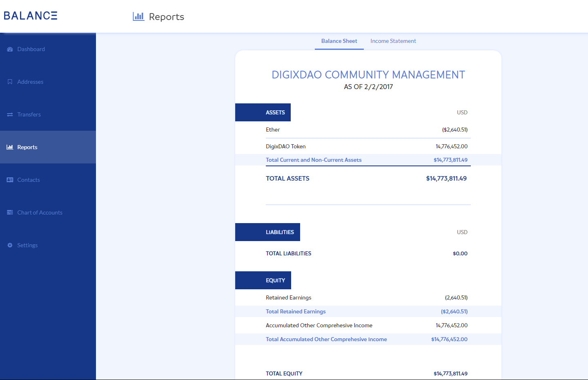The width and height of the screenshot is (588, 380).
Task: Click the TOTAL LIABILITIES label
Action: pos(289,253)
